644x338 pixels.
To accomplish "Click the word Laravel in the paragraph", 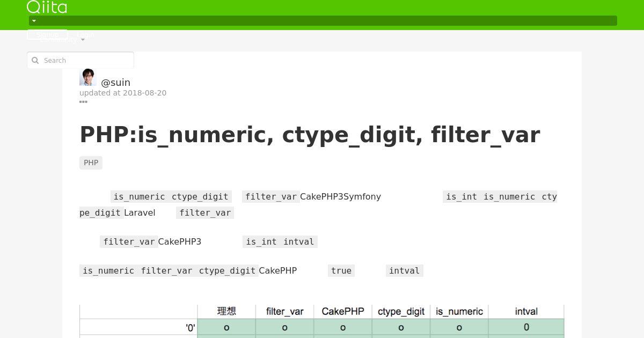I will (140, 213).
